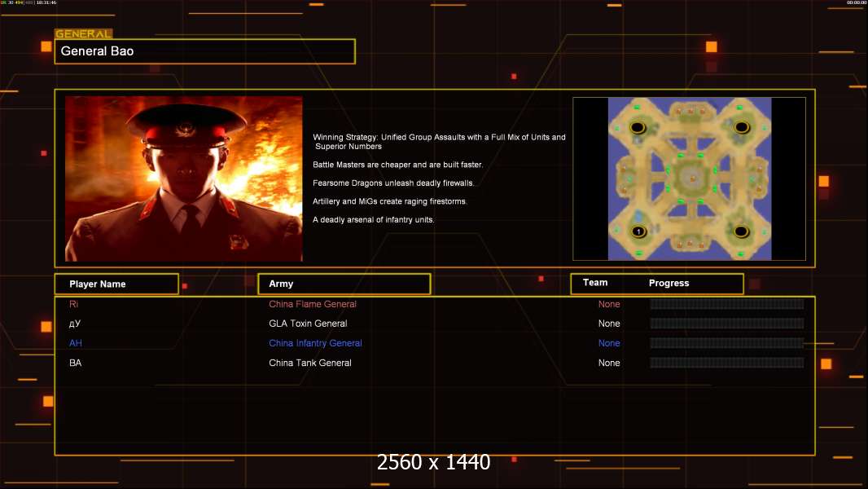Click the China Infantry General army entry
Image resolution: width=868 pixels, height=489 pixels.
pos(316,343)
